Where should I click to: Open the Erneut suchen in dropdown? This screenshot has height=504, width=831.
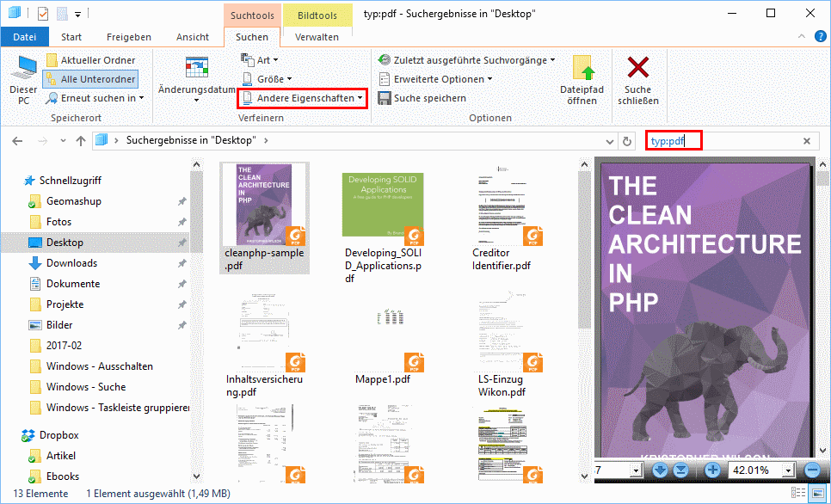[x=95, y=98]
